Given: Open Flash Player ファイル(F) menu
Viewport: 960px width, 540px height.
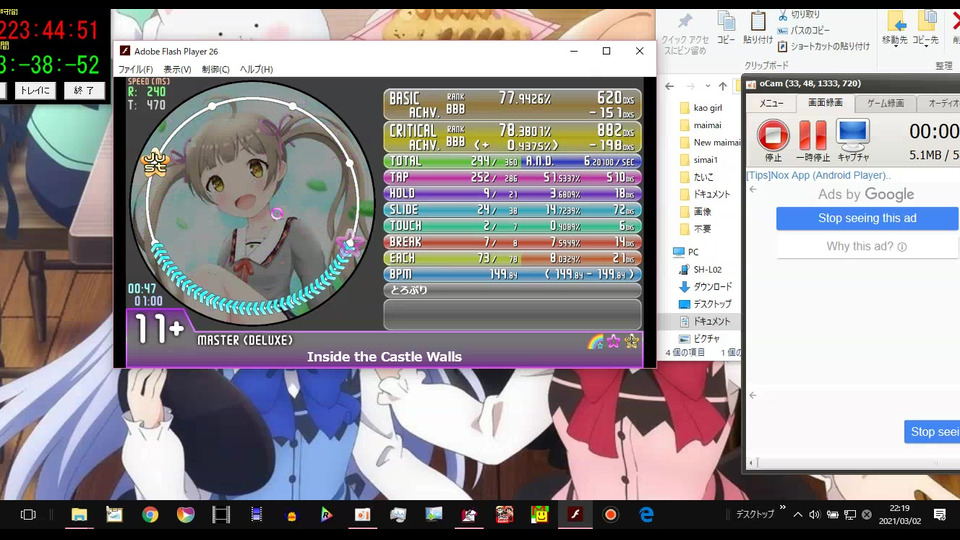Looking at the screenshot, I should coord(135,69).
